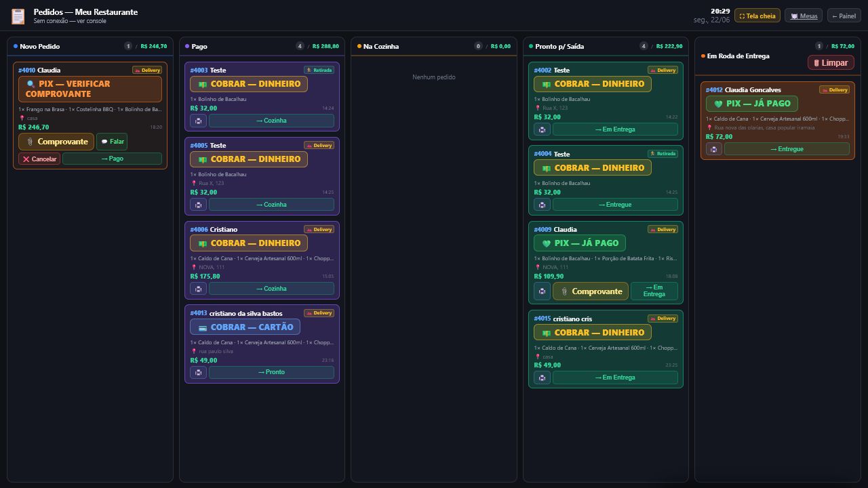
Task: Click customer name Claudia Goncalves
Action: [753, 90]
